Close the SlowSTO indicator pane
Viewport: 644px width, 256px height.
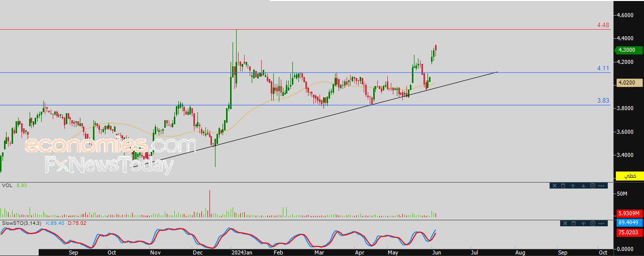pyautogui.click(x=565, y=223)
